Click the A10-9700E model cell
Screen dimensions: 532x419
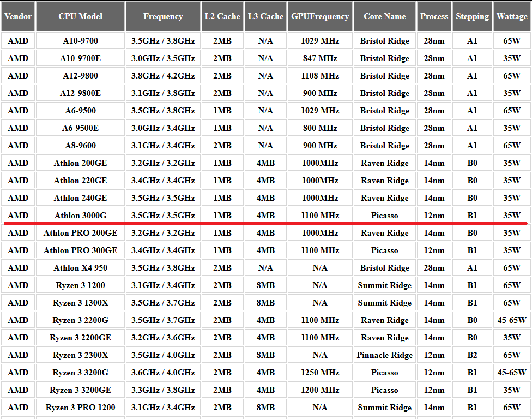81,58
